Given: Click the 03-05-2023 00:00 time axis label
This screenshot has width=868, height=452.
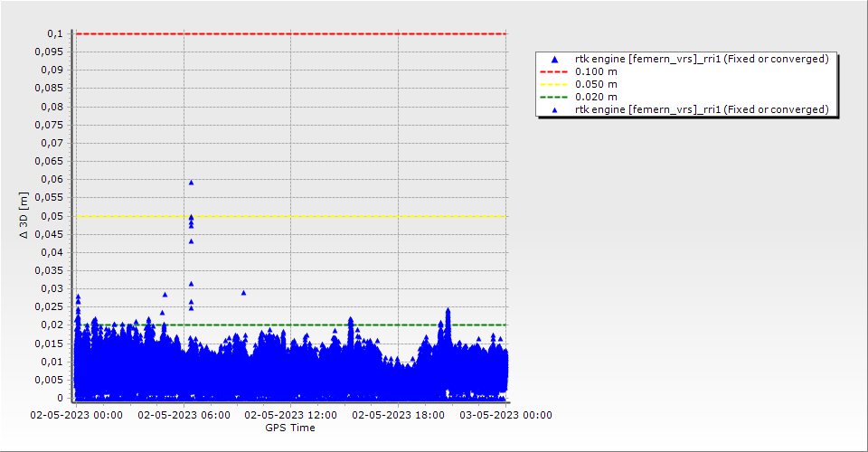Looking at the screenshot, I should coord(505,416).
